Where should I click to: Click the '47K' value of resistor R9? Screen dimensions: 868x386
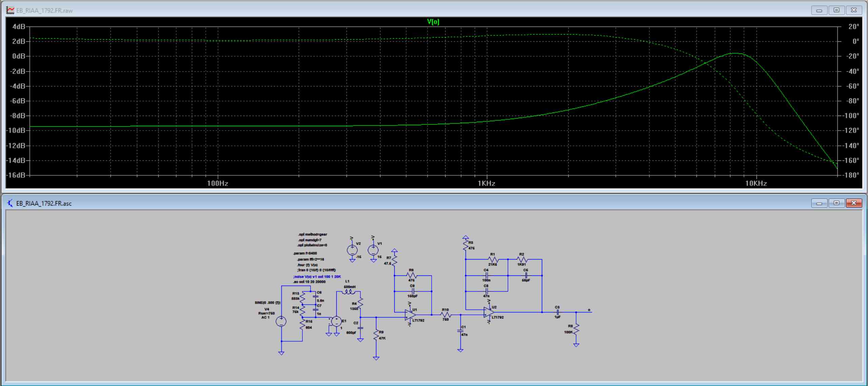click(382, 338)
